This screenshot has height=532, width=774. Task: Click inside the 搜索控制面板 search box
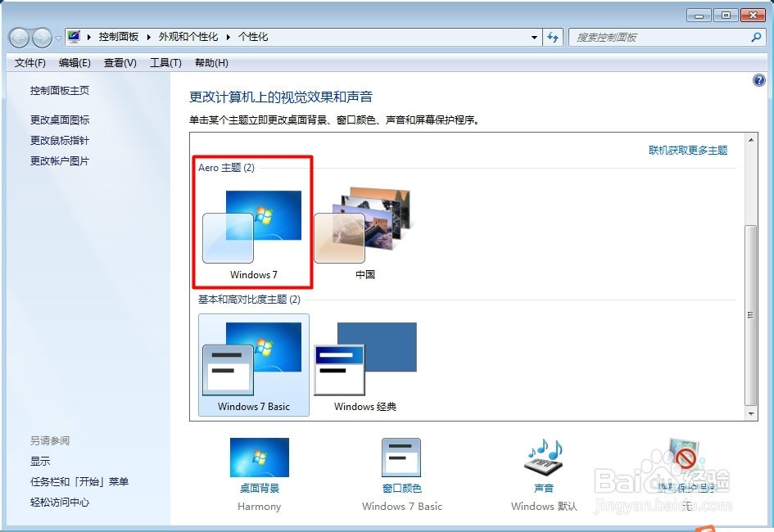tap(655, 37)
